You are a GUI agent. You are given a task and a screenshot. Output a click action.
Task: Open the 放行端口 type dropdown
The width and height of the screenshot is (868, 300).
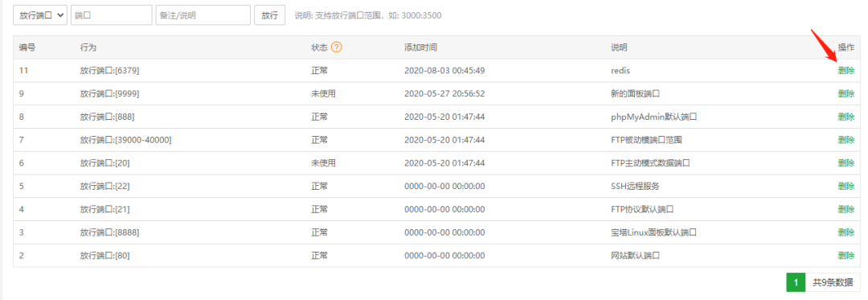coord(40,15)
